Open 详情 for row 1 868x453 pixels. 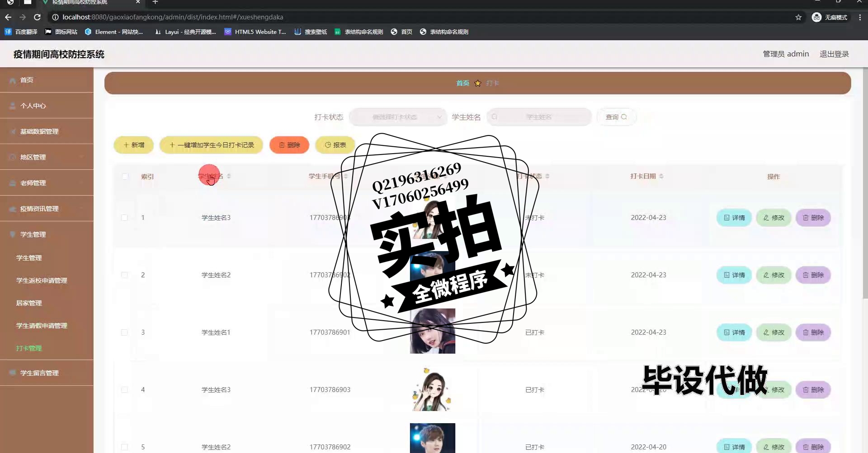coord(734,218)
